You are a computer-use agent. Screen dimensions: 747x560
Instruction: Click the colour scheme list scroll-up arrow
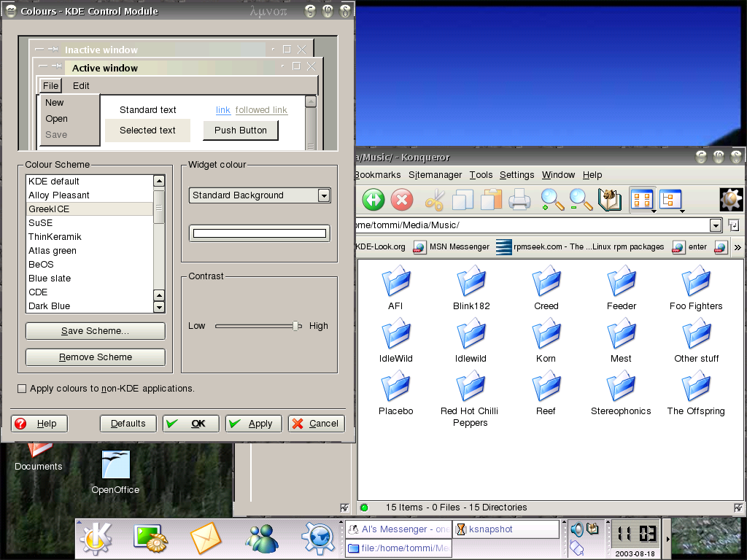click(x=159, y=181)
